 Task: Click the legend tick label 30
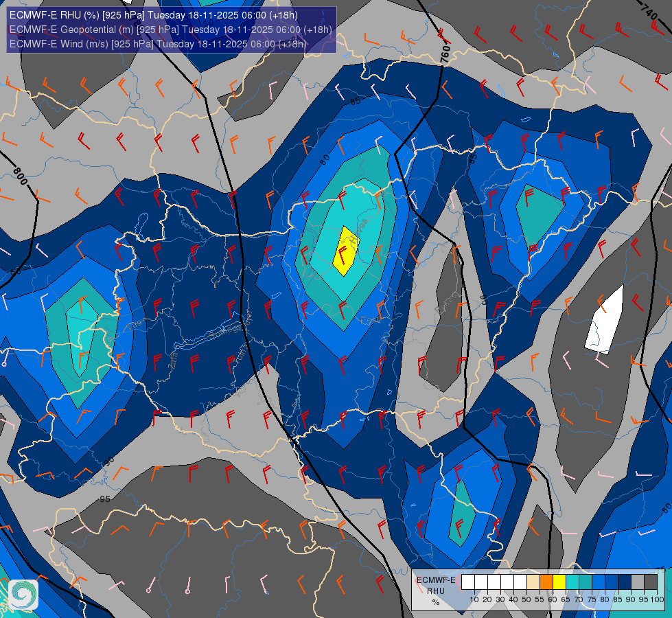500,599
